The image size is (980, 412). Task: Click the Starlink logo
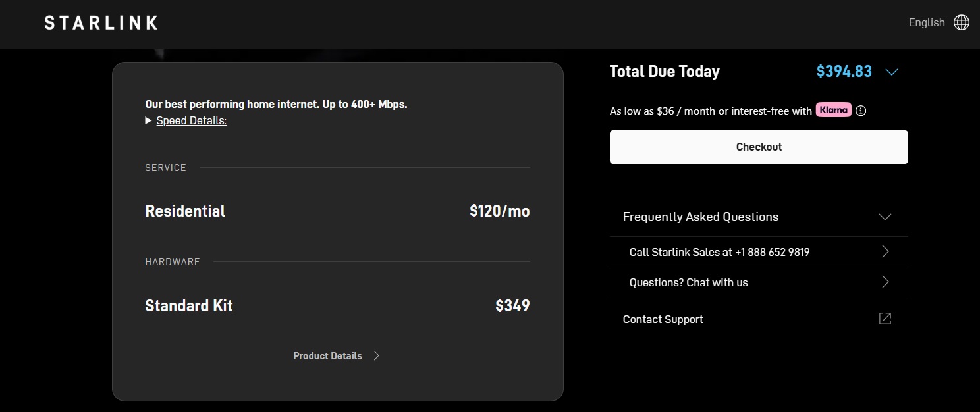(101, 23)
